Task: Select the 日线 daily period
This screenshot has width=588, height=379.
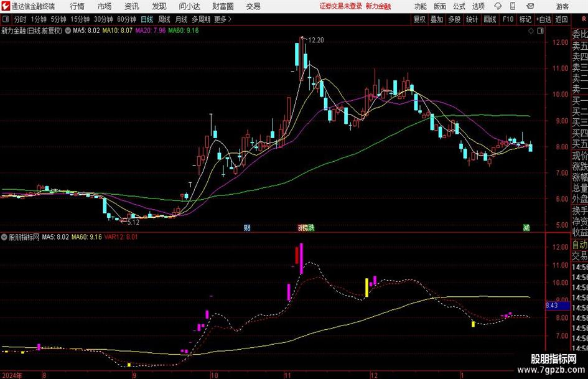Action: pyautogui.click(x=147, y=19)
